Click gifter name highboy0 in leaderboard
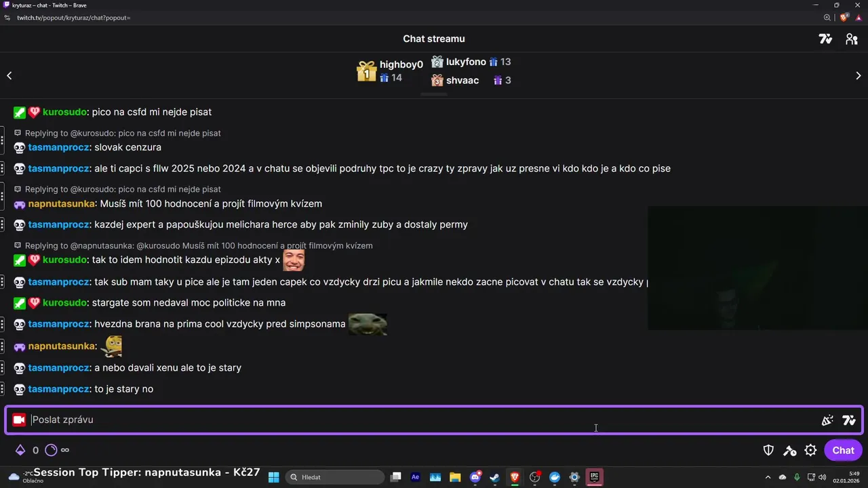The image size is (868, 488). point(401,65)
